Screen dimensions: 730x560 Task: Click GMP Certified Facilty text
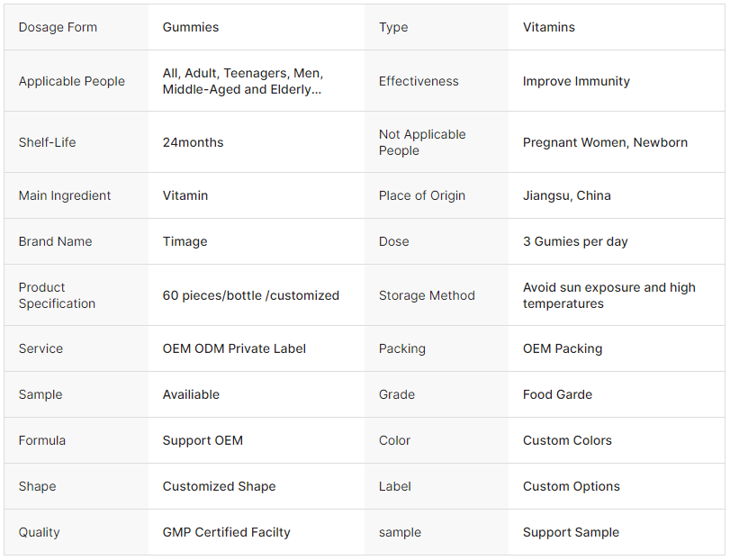226,532
